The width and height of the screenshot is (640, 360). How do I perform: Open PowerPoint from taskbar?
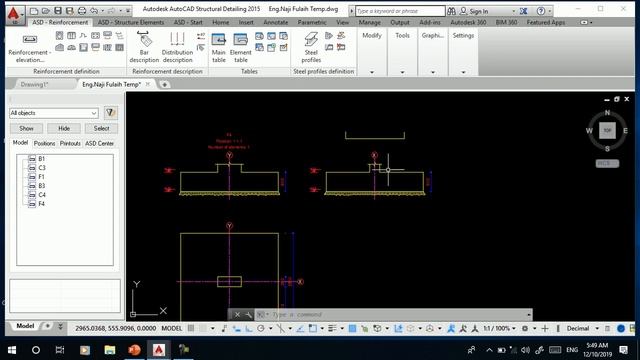click(x=134, y=350)
